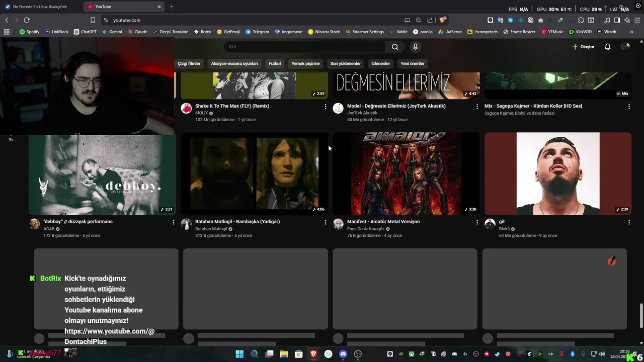Image resolution: width=644 pixels, height=362 pixels.
Task: Select the Çizgi filmler filter chip
Action: tap(189, 63)
